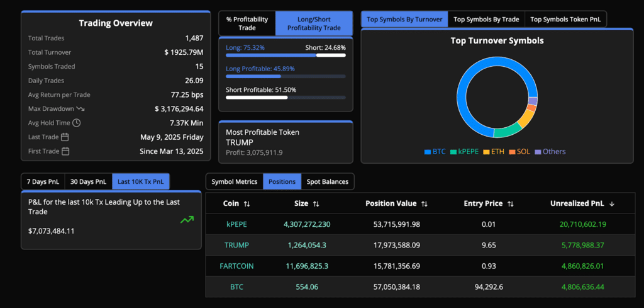
Task: Click the green upward trend arrow icon
Action: tap(187, 220)
